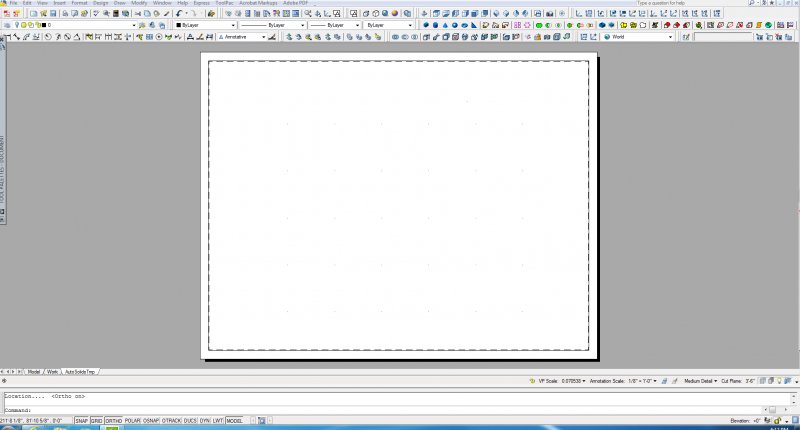Viewport: 800px width, 430px height.
Task: Click the padlock icon in toolbar
Action: [537, 37]
